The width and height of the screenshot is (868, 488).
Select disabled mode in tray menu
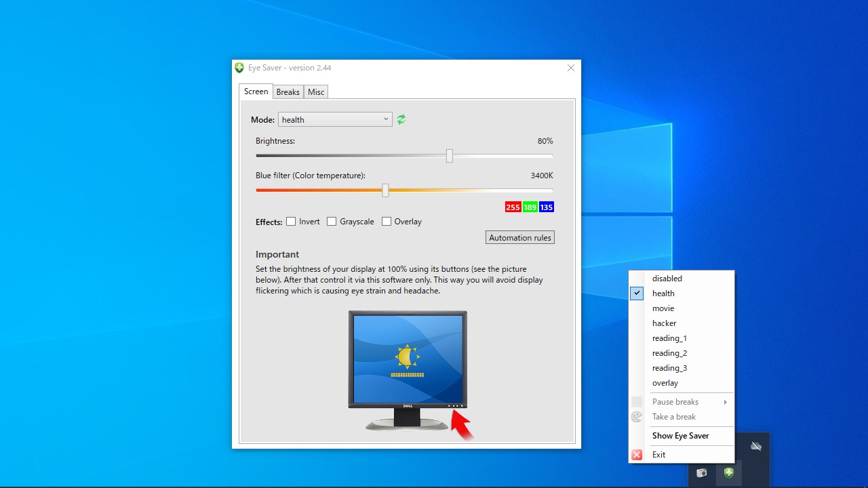pyautogui.click(x=682, y=279)
